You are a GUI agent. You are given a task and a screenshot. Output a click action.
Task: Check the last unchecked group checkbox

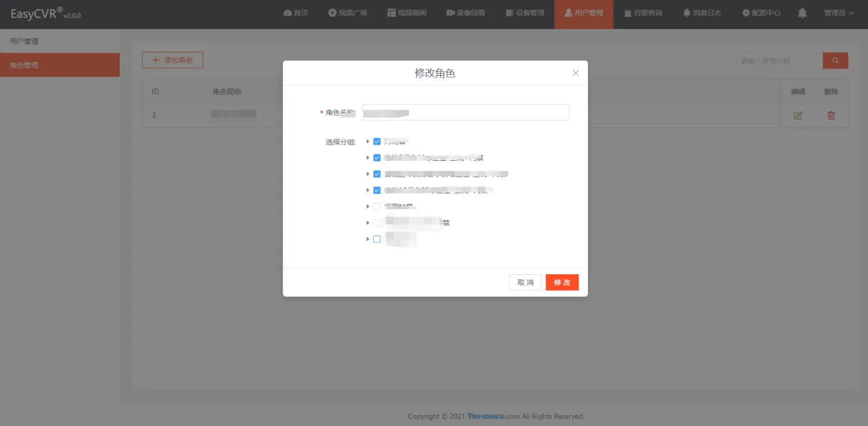pyautogui.click(x=377, y=240)
